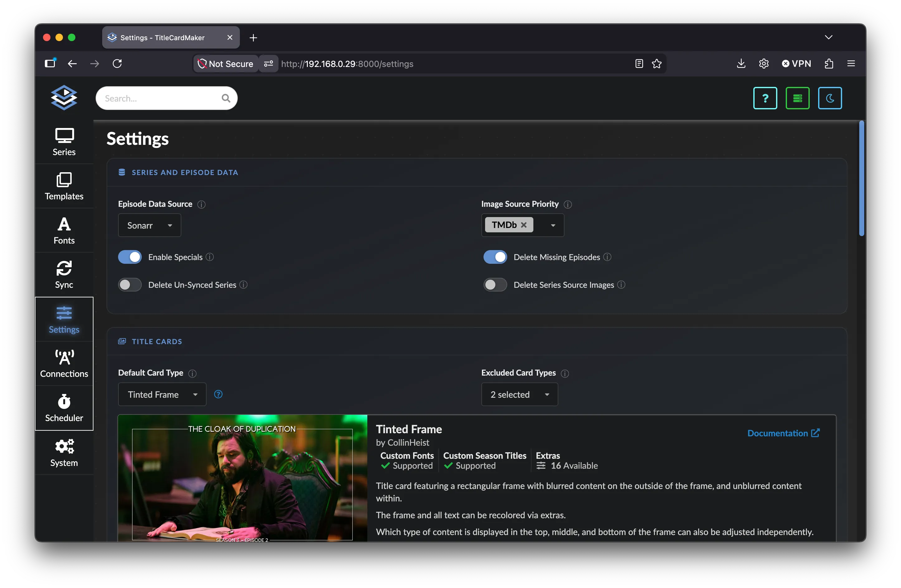
Task: Open the Tinted Frame Documentation link
Action: (x=784, y=433)
